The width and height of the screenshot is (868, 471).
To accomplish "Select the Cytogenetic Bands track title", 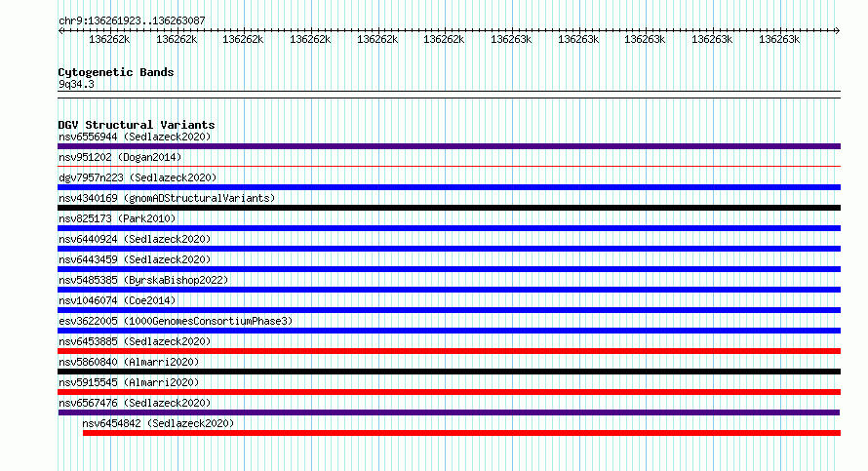I will tap(116, 72).
